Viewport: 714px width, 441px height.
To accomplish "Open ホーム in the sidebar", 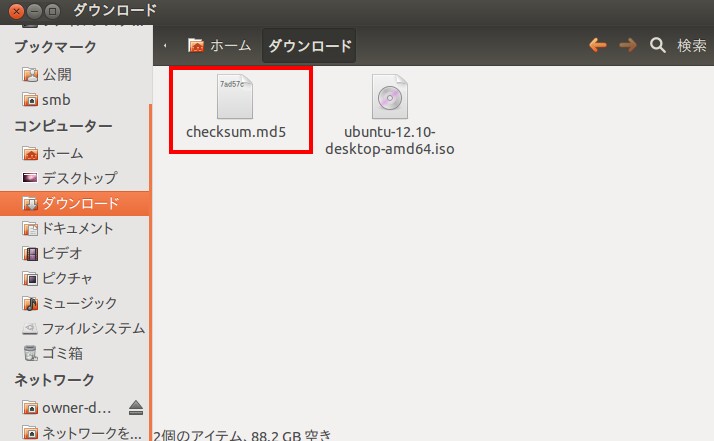I will point(75,153).
